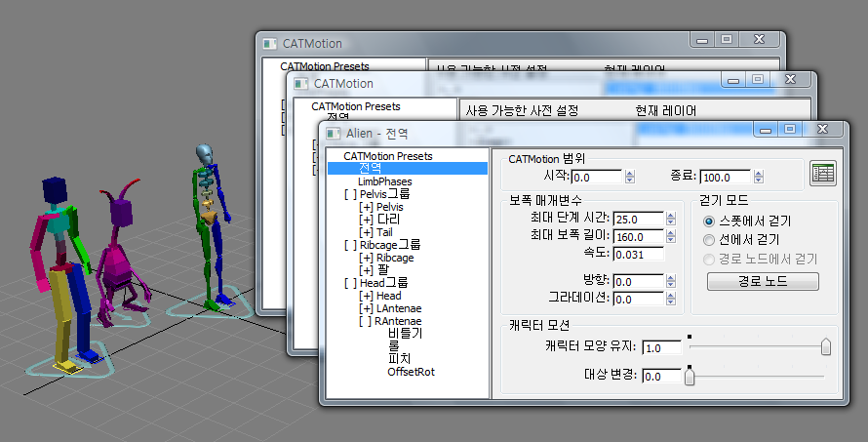Image resolution: width=868 pixels, height=442 pixels.
Task: Click the 대상 변경 value field
Action: click(x=661, y=377)
